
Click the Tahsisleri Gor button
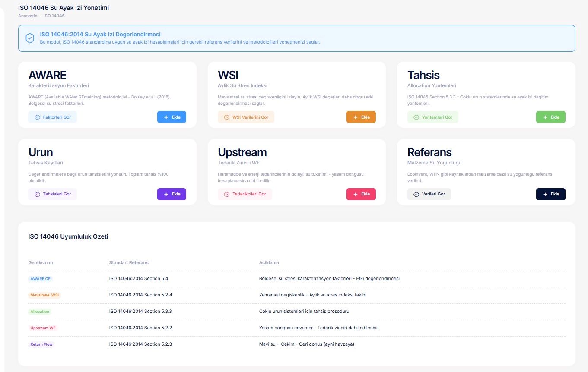(52, 194)
